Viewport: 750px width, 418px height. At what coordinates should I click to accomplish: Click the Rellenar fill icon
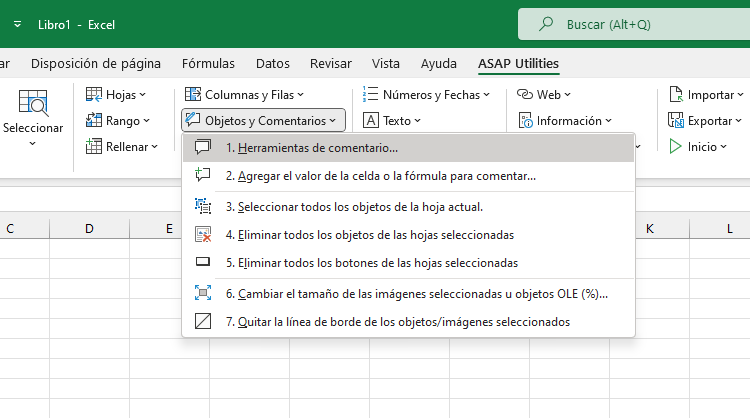click(94, 146)
